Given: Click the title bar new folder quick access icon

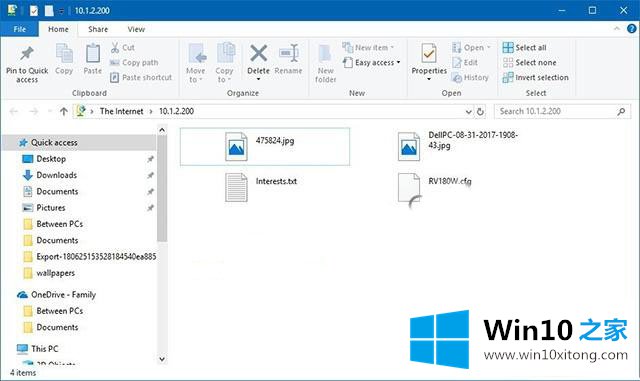Looking at the screenshot, I should [x=49, y=11].
